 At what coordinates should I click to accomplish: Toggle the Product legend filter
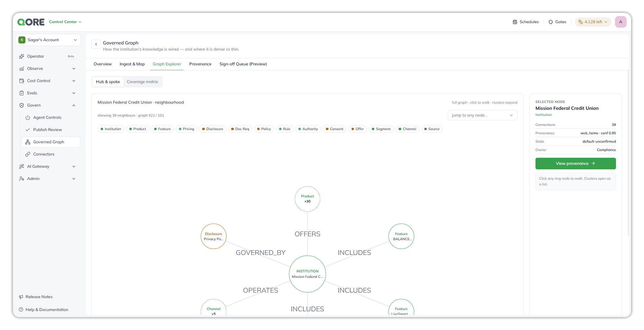click(x=137, y=129)
